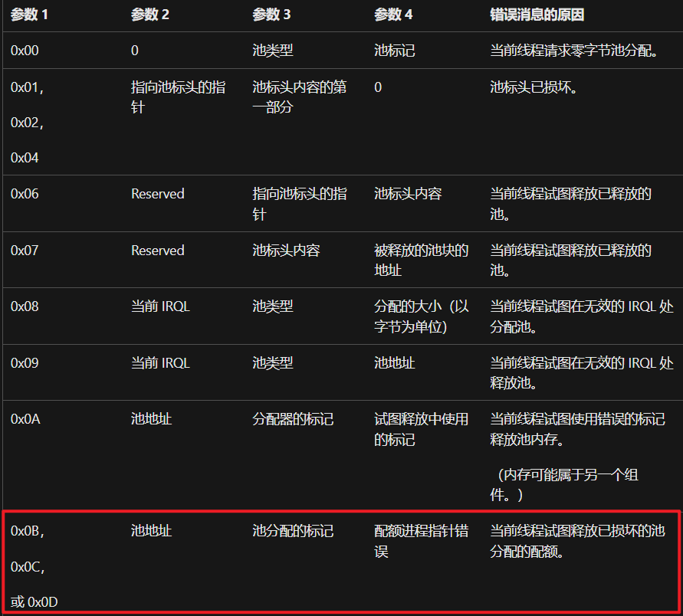
Task: Select the 0x0C, value in first column
Action: click(27, 567)
